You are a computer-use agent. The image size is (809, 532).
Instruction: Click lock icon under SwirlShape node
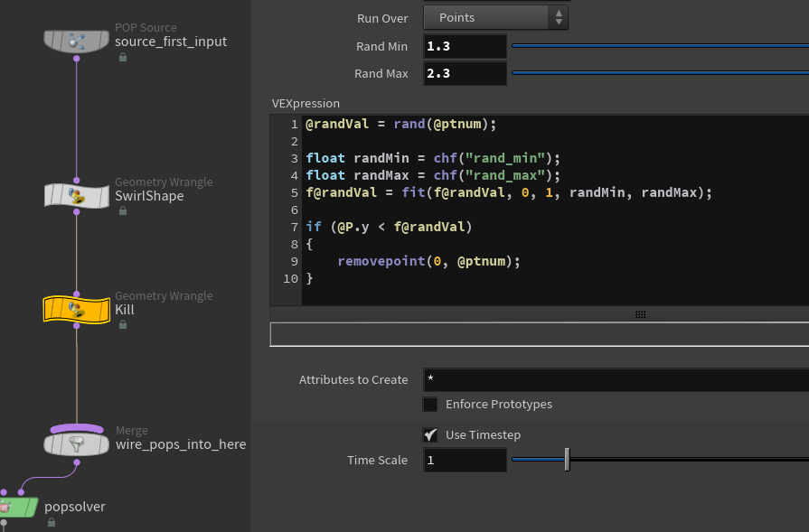tap(122, 211)
